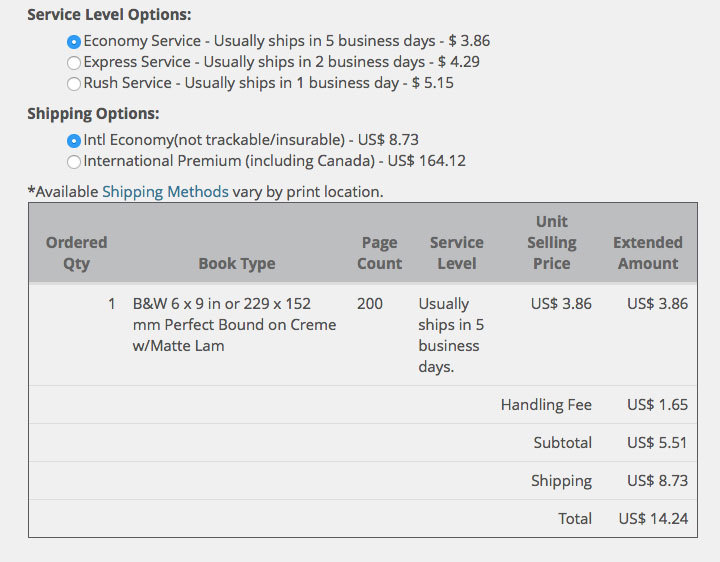
Task: Click the total amount US$ 14.24
Action: pyautogui.click(x=653, y=519)
